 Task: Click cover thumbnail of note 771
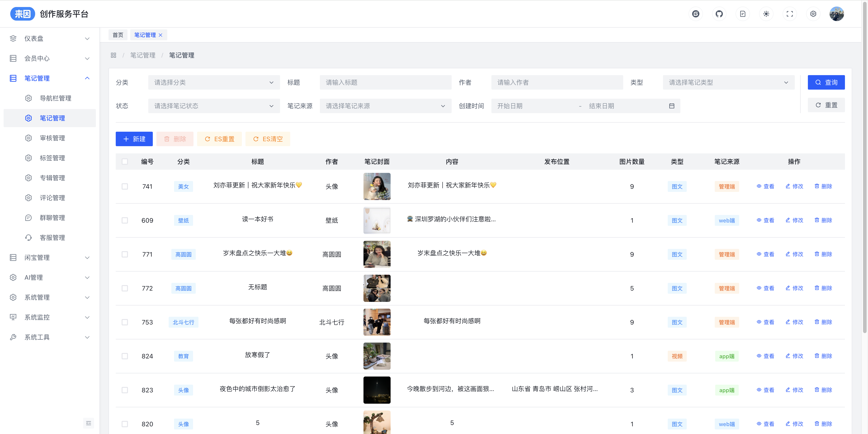[377, 254]
